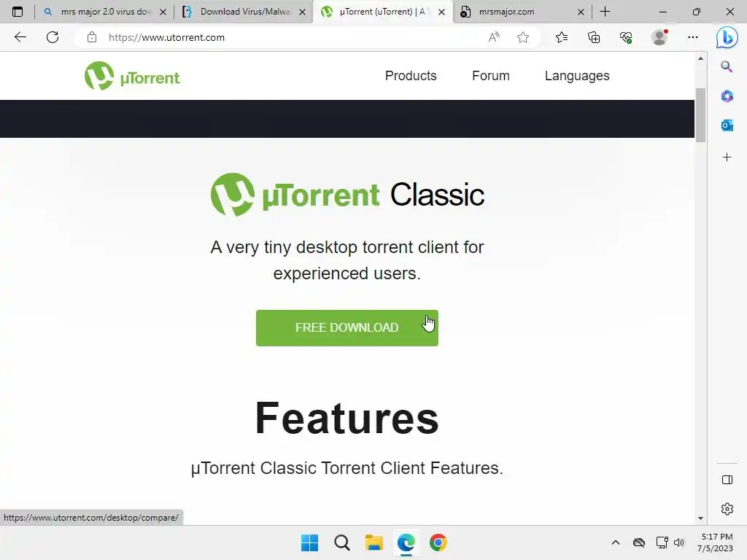The height and width of the screenshot is (560, 747).
Task: Open Settings and more ellipsis menu
Action: tap(693, 37)
